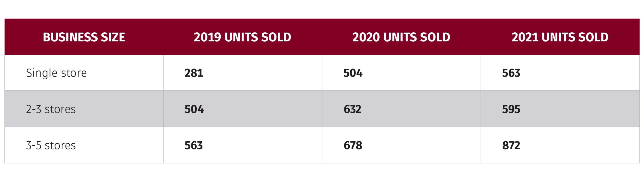This screenshot has height=179, width=644.
Task: Select Single store's 2019 value 281
Action: tap(194, 73)
